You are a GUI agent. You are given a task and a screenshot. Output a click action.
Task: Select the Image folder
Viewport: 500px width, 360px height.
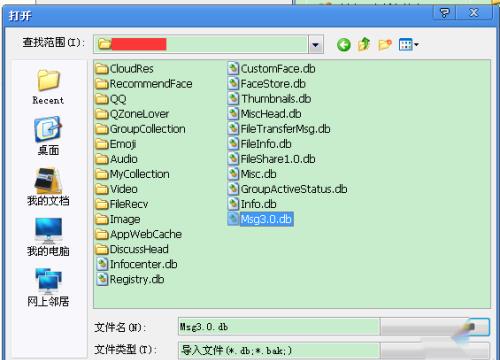coord(118,219)
